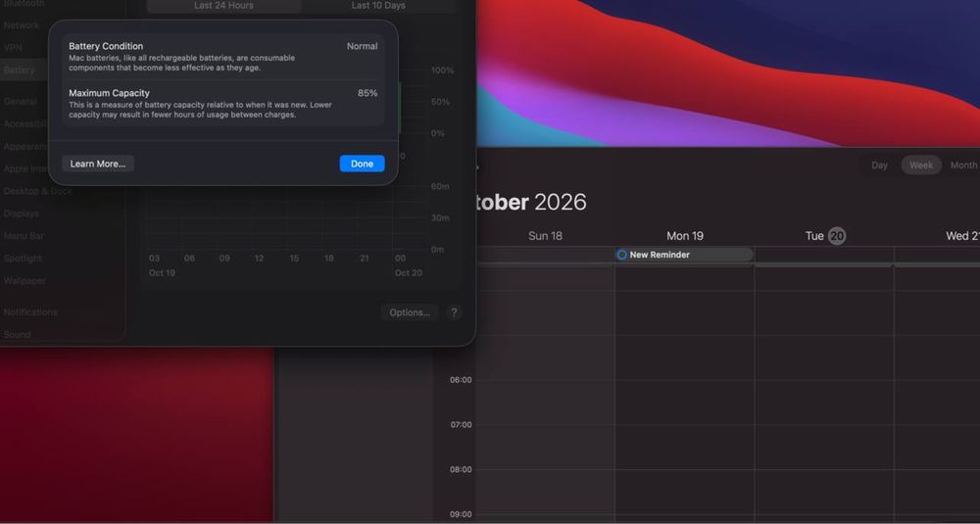Open Wallpaper in Settings sidebar
The height and width of the screenshot is (524, 980).
(x=24, y=281)
